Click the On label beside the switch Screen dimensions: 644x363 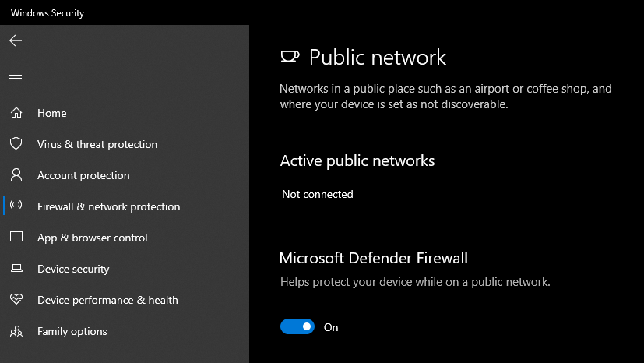[331, 327]
